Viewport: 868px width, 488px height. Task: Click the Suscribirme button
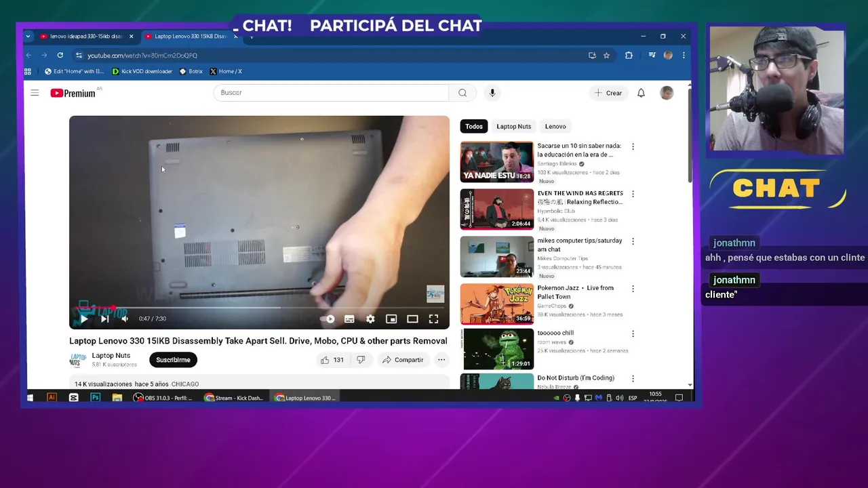173,360
